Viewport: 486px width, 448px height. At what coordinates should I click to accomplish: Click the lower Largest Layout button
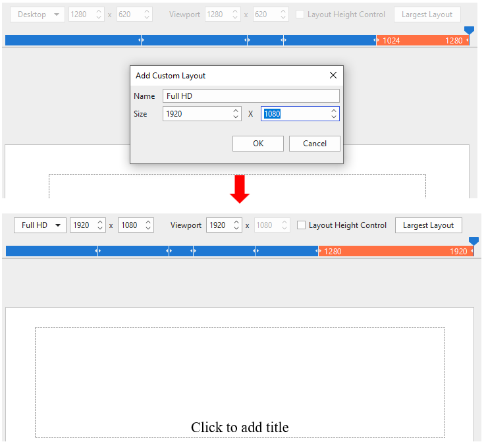[428, 225]
